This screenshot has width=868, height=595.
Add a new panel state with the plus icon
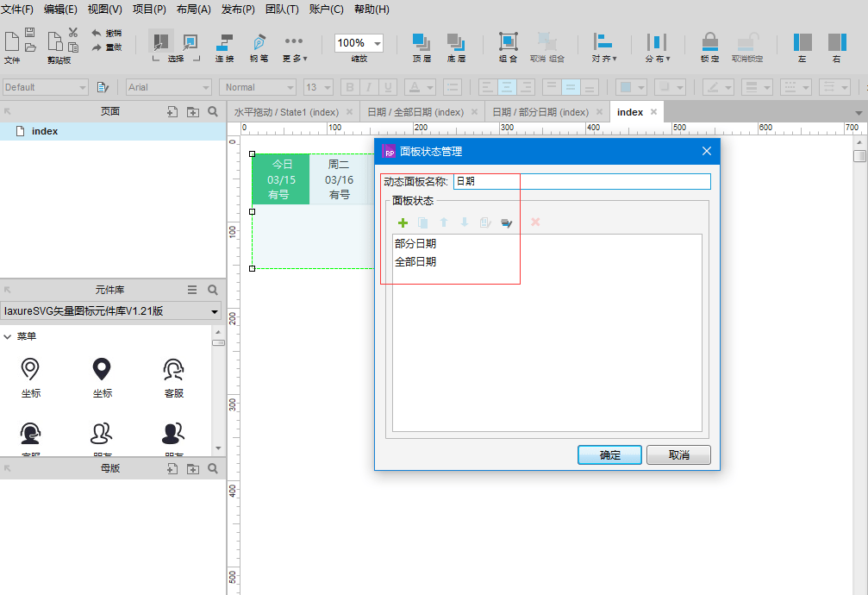(402, 222)
